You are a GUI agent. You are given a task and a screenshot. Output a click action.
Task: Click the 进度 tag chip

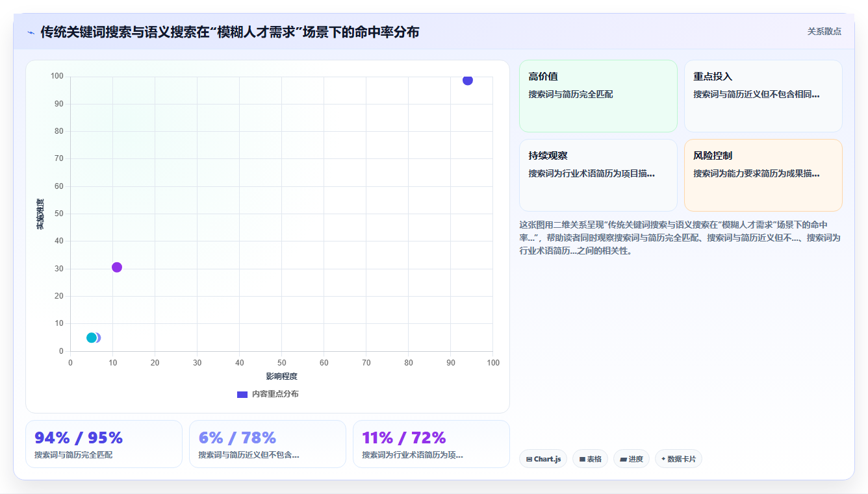pos(632,459)
